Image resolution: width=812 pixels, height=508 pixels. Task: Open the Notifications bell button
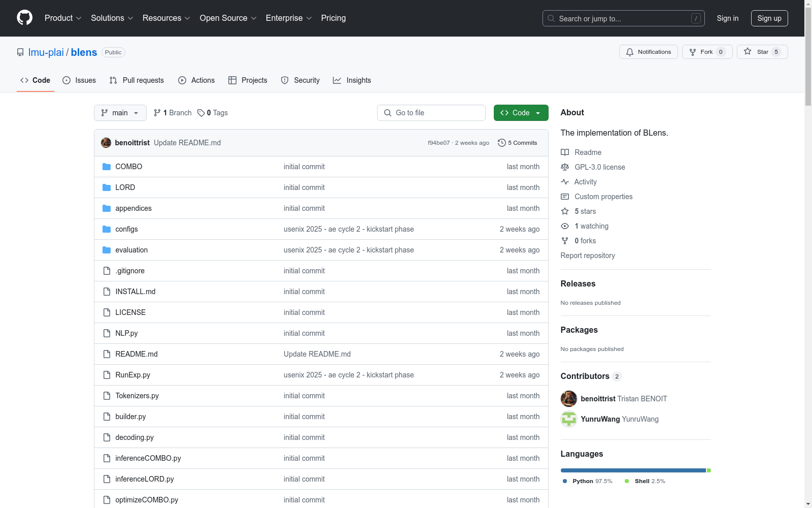pyautogui.click(x=648, y=52)
